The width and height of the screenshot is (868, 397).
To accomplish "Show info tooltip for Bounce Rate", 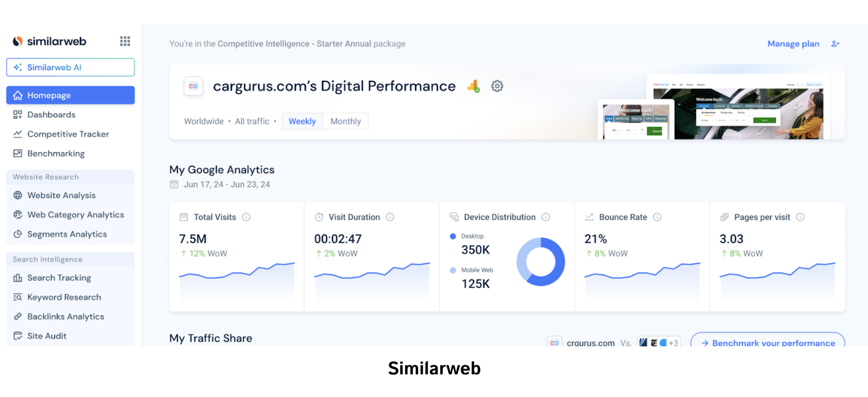I will 657,217.
